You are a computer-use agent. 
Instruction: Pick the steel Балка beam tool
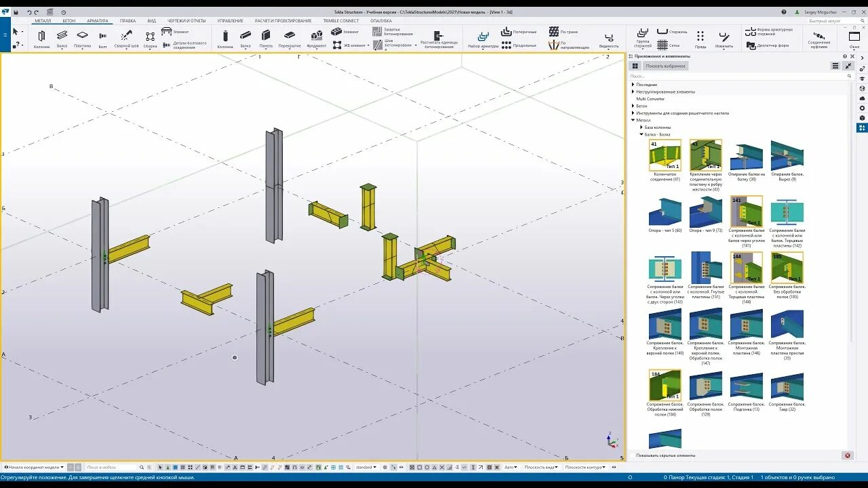coord(62,39)
